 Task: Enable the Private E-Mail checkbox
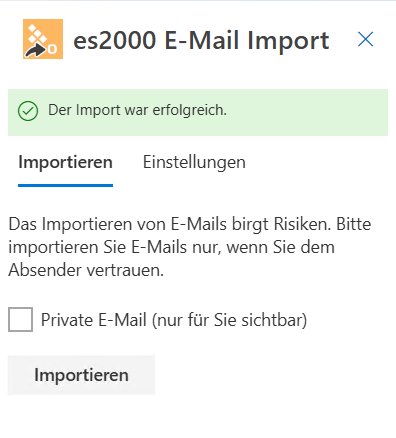pos(21,320)
